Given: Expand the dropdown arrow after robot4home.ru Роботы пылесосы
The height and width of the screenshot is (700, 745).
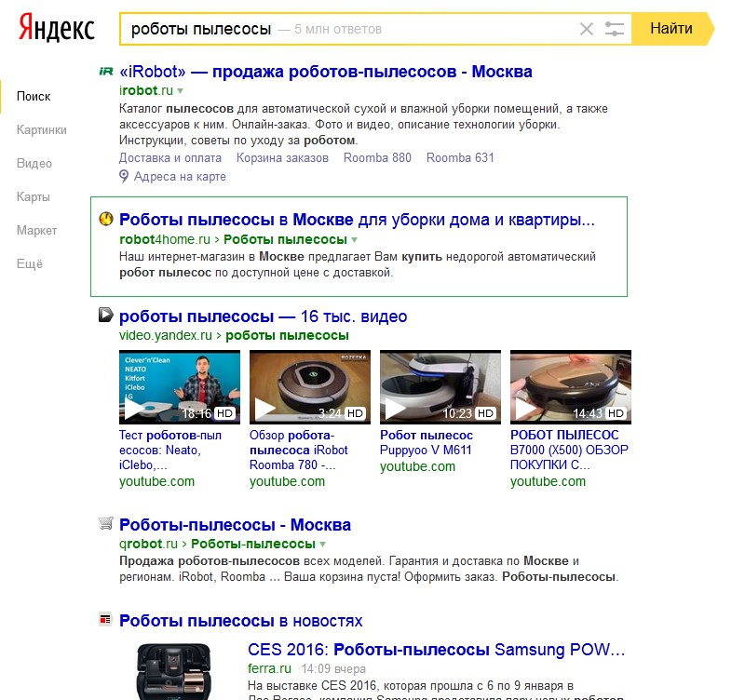Looking at the screenshot, I should (355, 240).
